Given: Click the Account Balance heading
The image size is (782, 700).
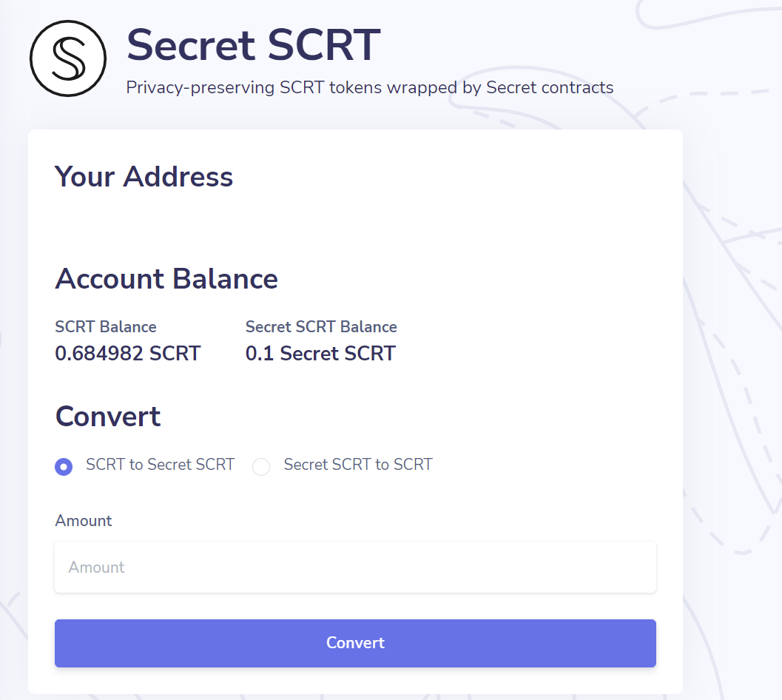Looking at the screenshot, I should coord(166,279).
